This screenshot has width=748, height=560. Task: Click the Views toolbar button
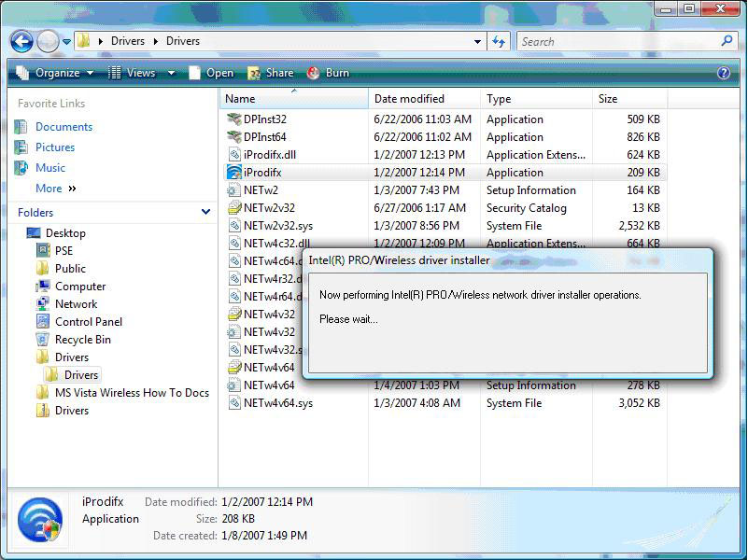coord(132,73)
